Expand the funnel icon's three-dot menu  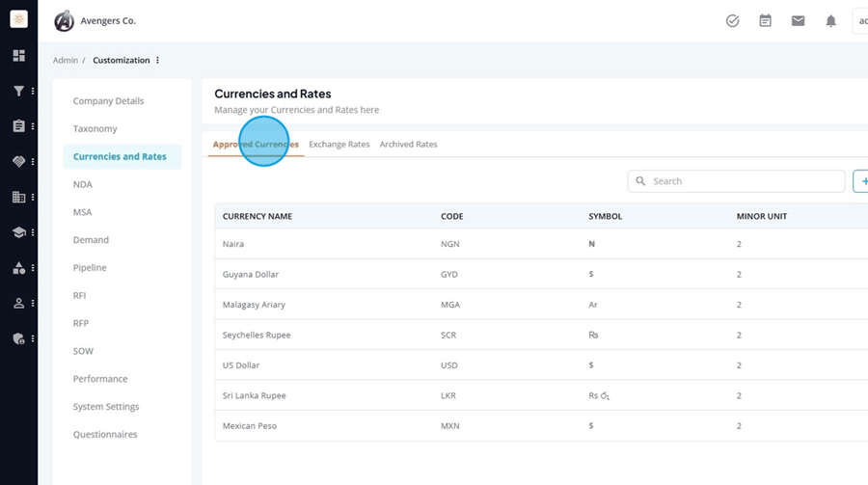(33, 91)
